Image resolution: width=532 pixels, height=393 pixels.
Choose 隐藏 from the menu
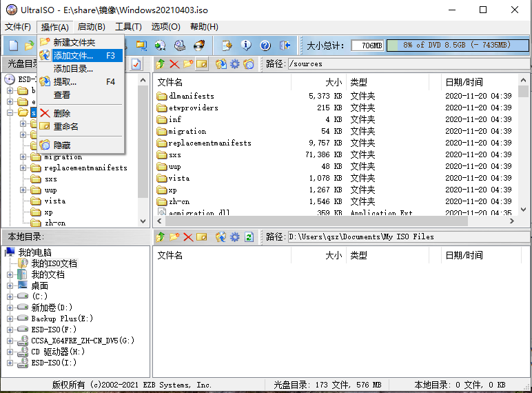pyautogui.click(x=81, y=145)
